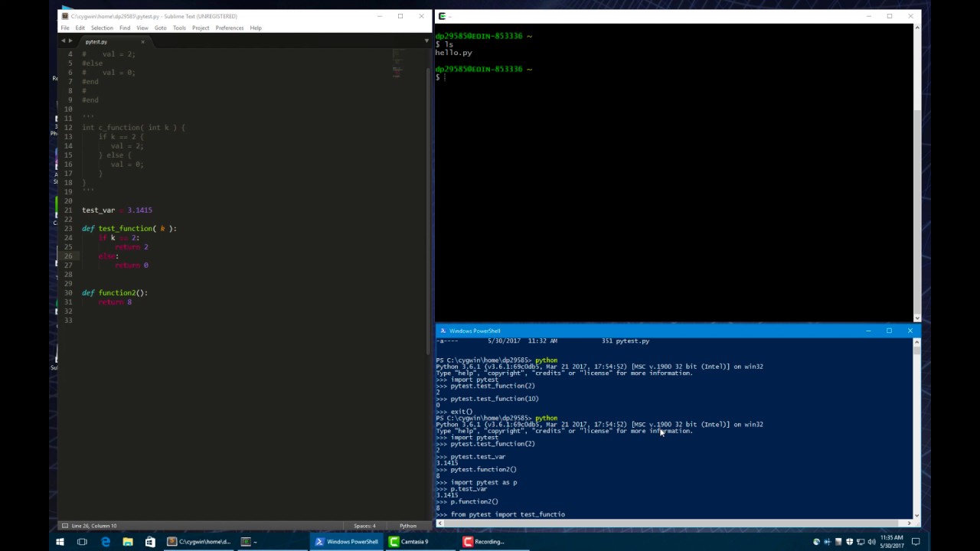Open the View menu in Sublime Text

point(142,28)
